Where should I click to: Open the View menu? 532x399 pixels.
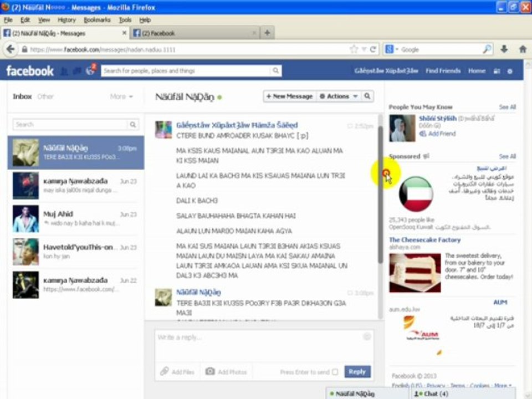click(44, 20)
